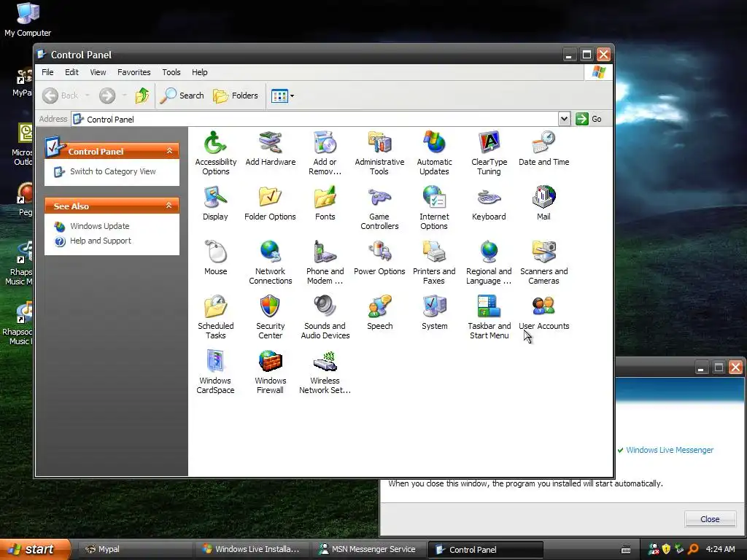Select My Computer desktop icon

[28, 20]
